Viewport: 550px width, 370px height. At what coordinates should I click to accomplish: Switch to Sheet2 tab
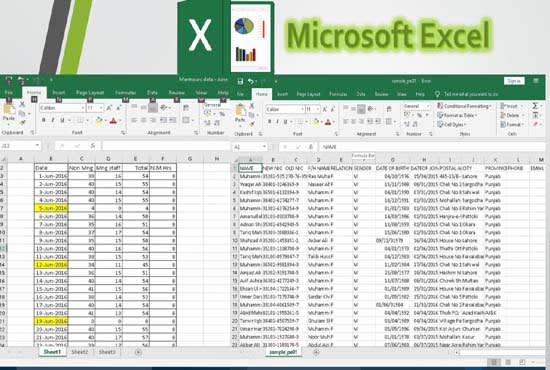(80, 352)
